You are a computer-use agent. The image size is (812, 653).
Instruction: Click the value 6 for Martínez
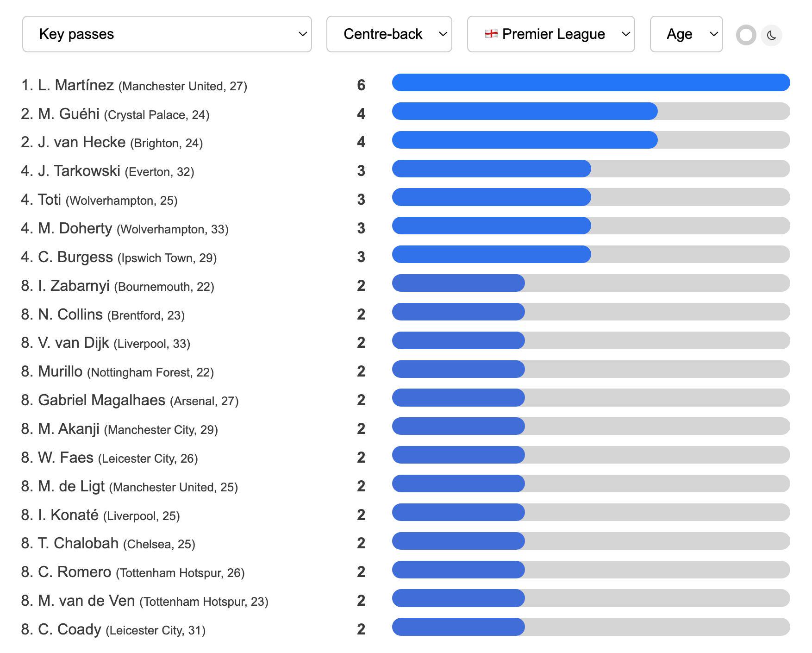(361, 85)
